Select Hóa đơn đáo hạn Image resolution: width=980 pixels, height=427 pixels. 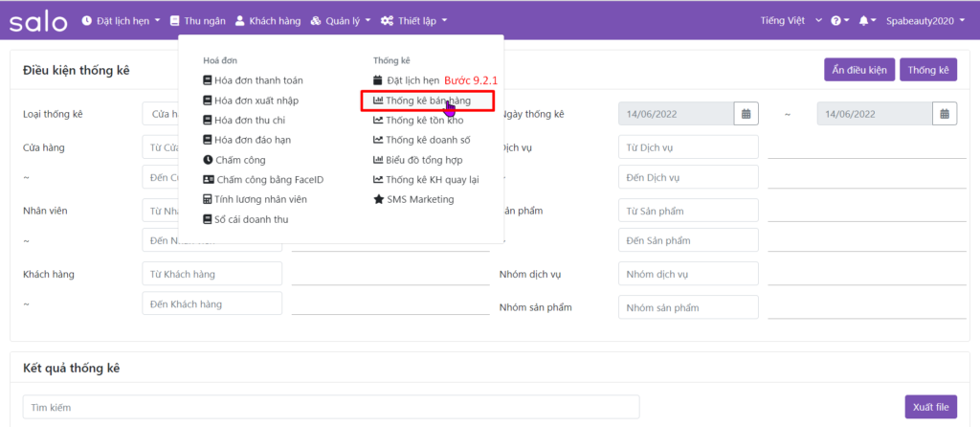tap(247, 140)
